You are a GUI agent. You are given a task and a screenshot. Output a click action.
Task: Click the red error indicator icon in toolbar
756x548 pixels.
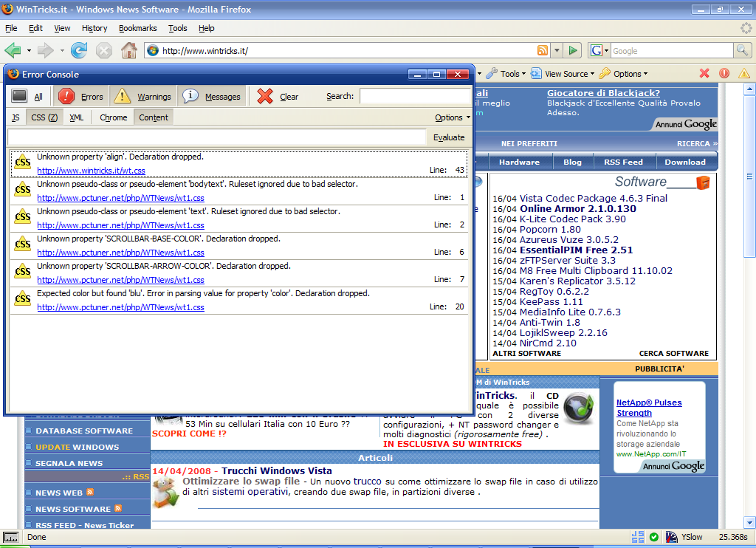[724, 73]
